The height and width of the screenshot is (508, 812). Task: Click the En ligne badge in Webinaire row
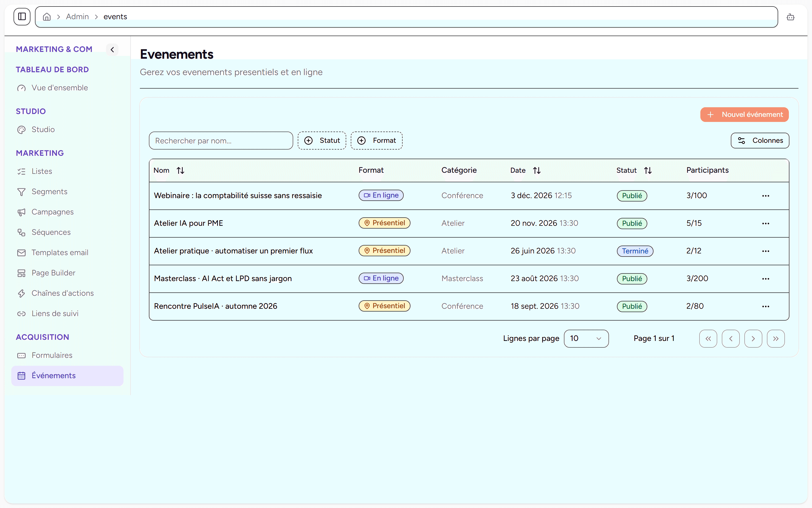[381, 195]
